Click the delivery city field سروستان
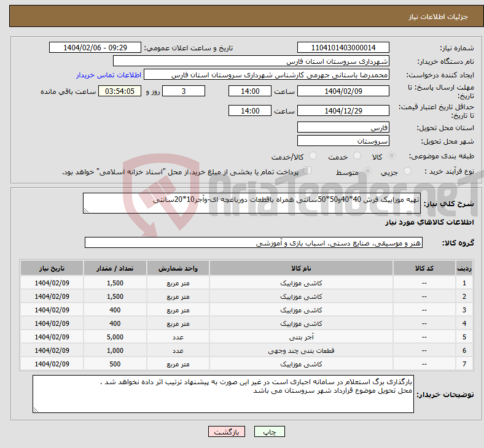Viewport: 484px width, 448px height. coord(343,141)
